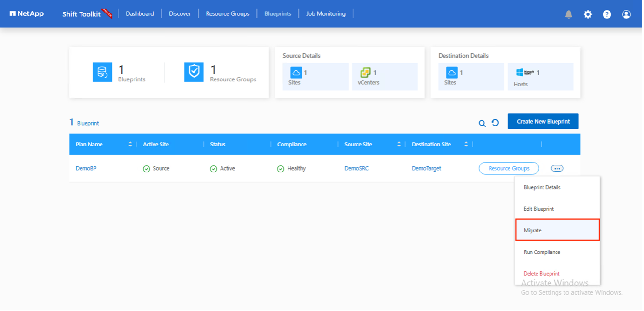Open the user profile icon

click(626, 14)
